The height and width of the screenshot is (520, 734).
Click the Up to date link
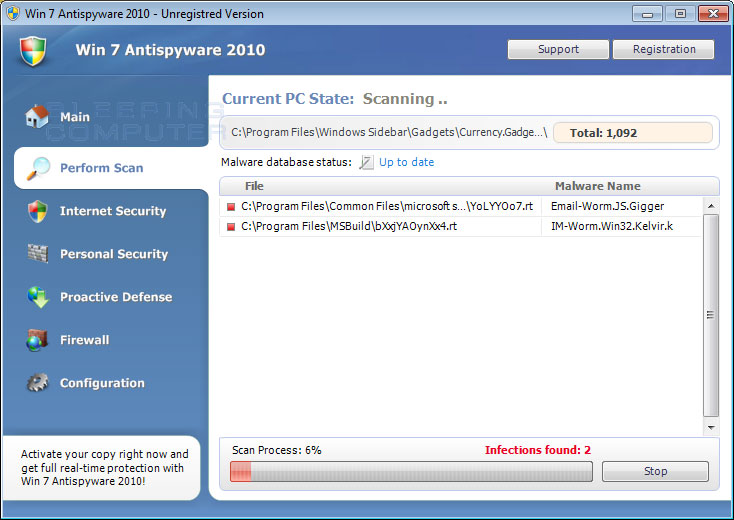tap(406, 162)
